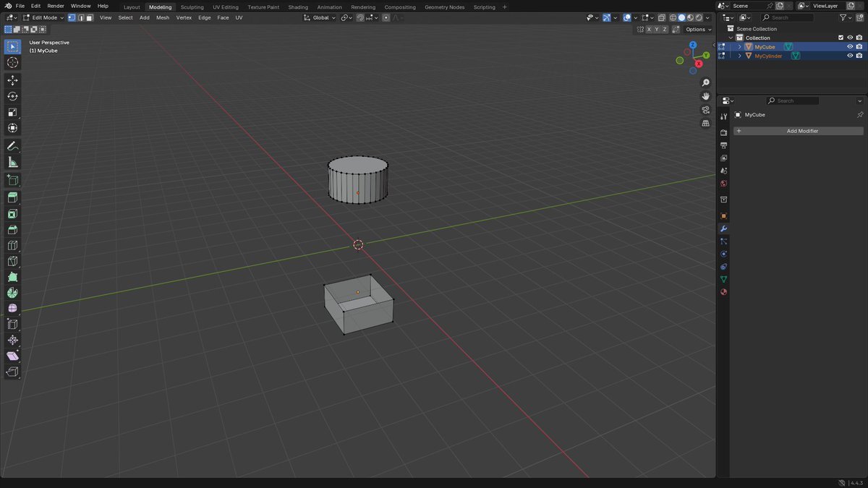
Task: Open the Object Data properties tab
Action: pyautogui.click(x=723, y=279)
